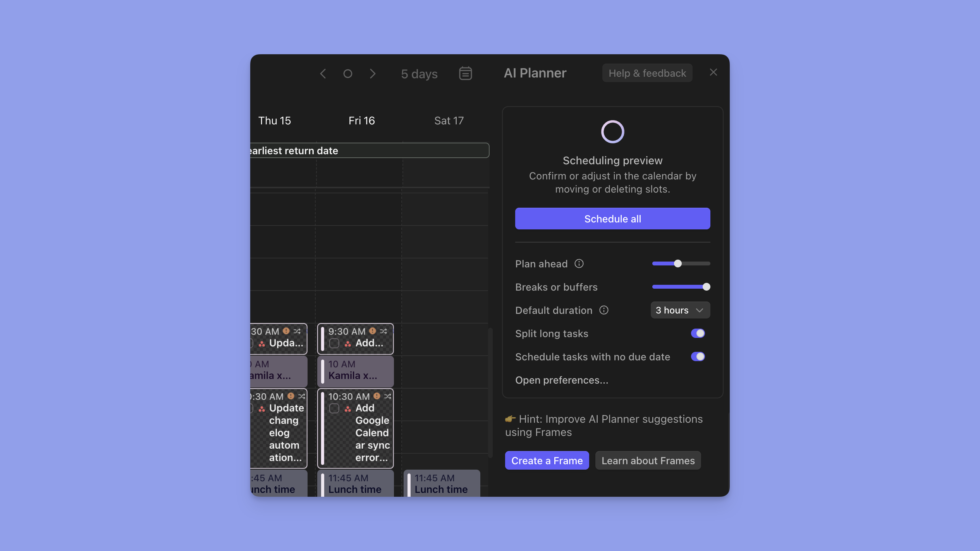Click the today circle icon in the toolbar
The height and width of the screenshot is (551, 980).
347,74
